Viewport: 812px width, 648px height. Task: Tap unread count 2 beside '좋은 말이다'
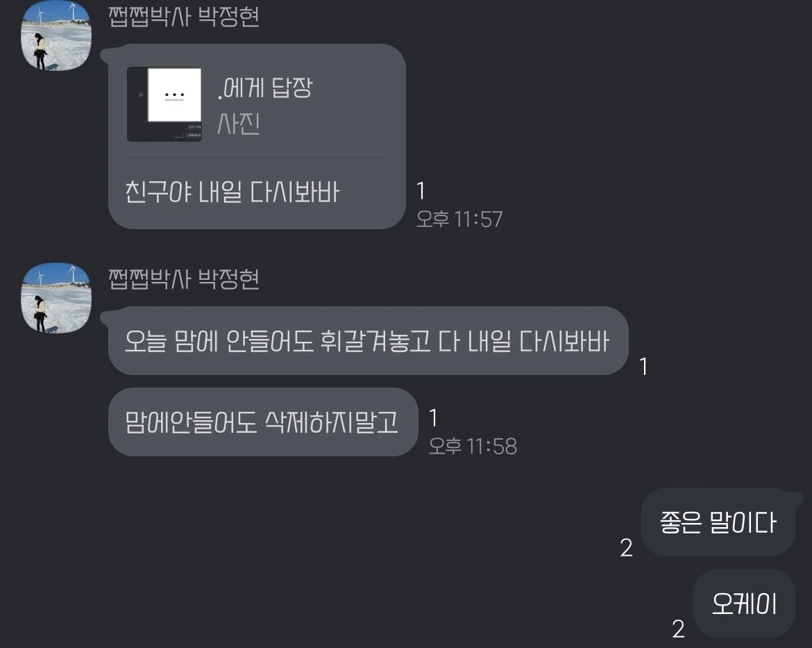[x=626, y=547]
